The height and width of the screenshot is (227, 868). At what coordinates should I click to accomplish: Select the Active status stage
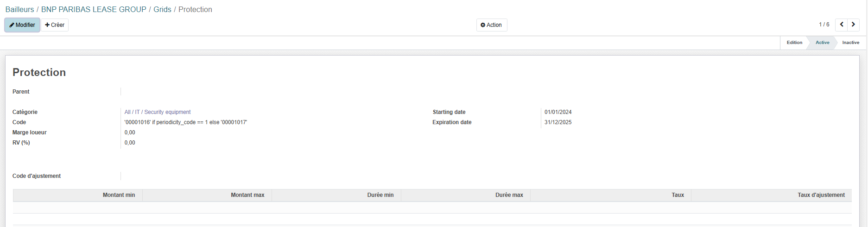822,43
